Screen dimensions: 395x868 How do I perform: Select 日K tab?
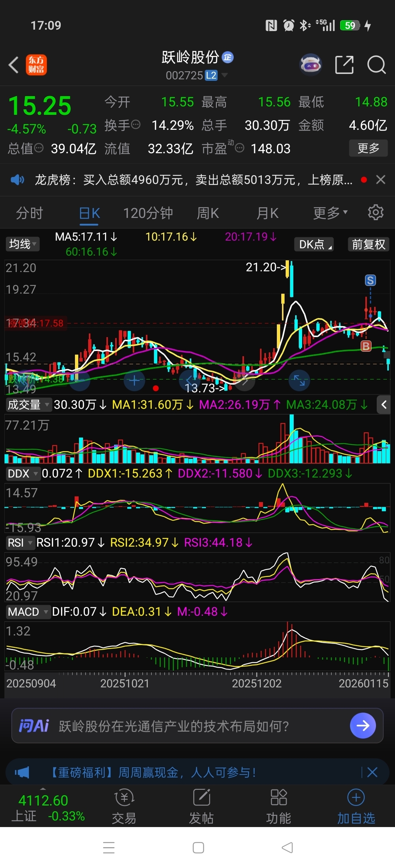[90, 213]
